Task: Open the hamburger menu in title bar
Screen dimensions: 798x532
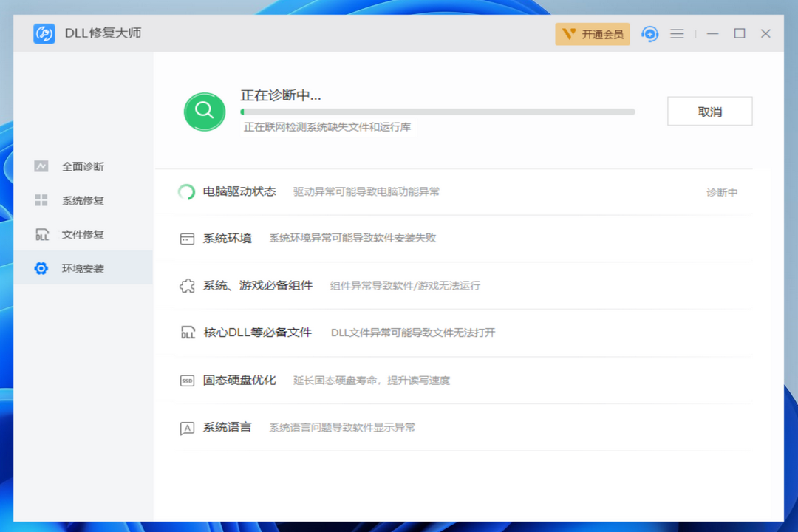Action: (x=677, y=33)
